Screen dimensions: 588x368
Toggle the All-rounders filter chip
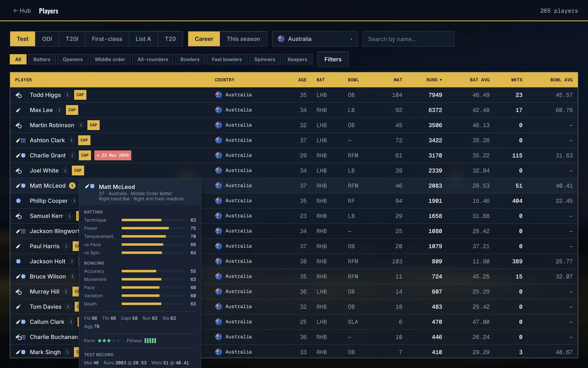point(153,59)
